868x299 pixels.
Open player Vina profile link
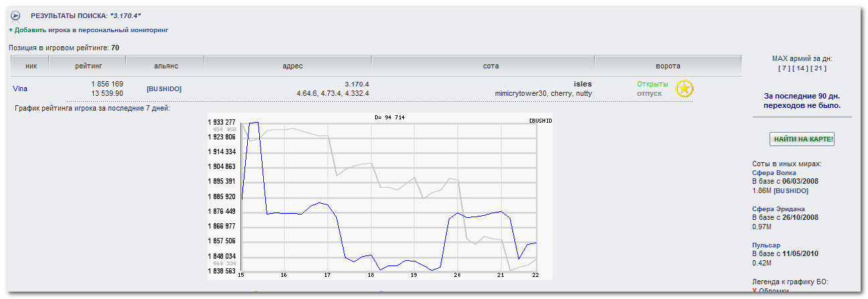tap(20, 88)
